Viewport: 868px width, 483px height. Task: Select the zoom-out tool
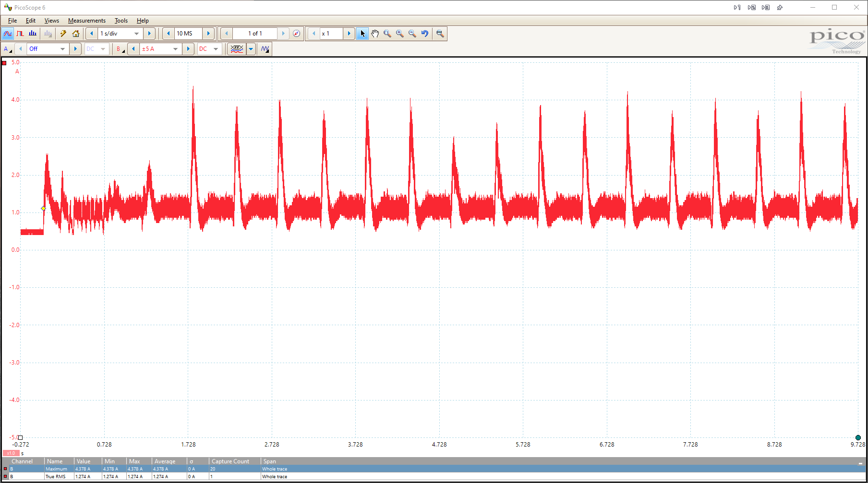coord(412,34)
